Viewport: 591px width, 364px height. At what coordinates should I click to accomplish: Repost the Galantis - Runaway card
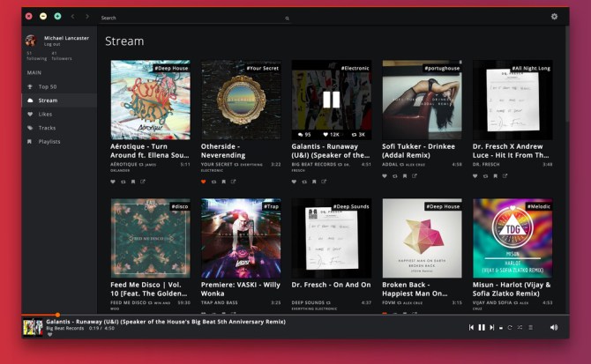click(x=304, y=182)
